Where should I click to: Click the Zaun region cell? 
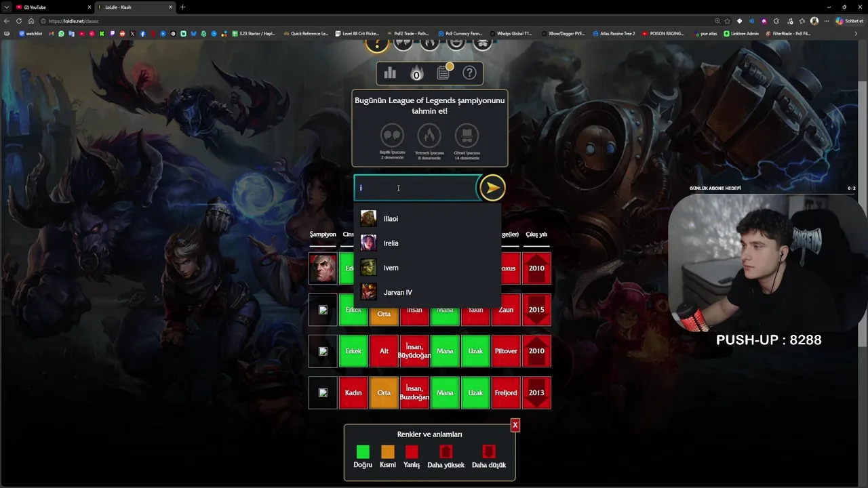pyautogui.click(x=506, y=310)
